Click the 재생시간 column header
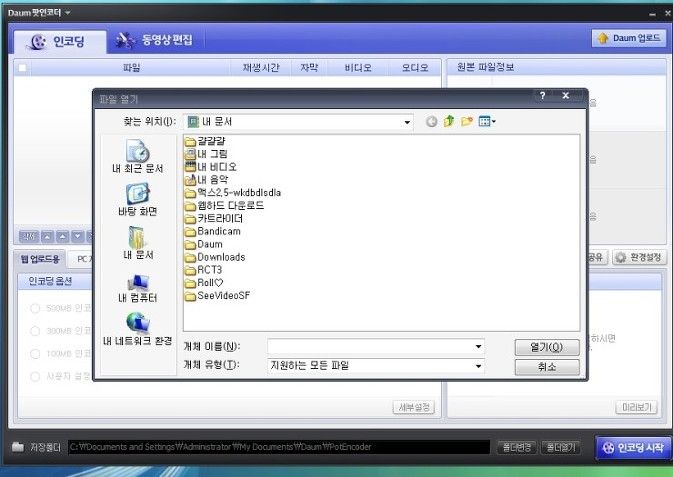673x477 pixels. click(261, 67)
